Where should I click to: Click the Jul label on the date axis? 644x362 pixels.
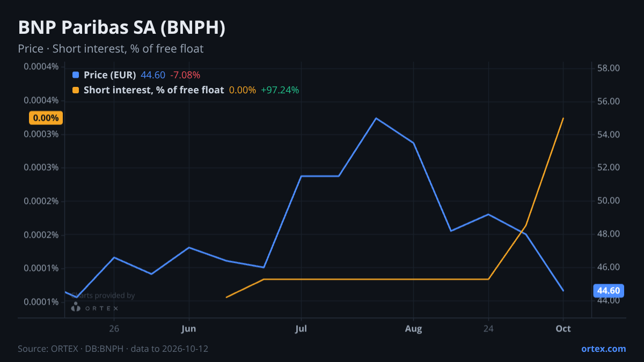pos(301,328)
